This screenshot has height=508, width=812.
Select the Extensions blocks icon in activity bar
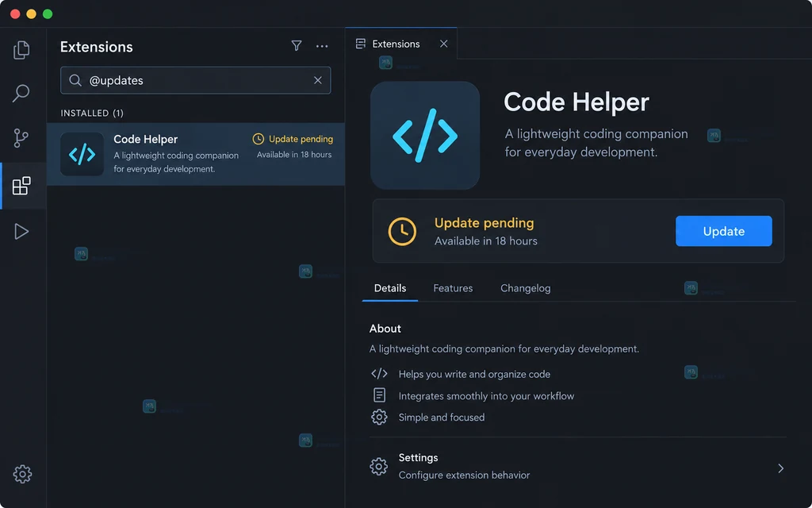pos(21,186)
